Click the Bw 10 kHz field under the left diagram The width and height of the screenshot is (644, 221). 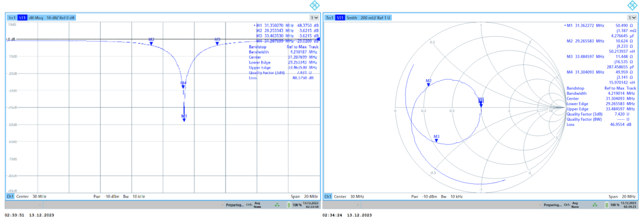135,196
